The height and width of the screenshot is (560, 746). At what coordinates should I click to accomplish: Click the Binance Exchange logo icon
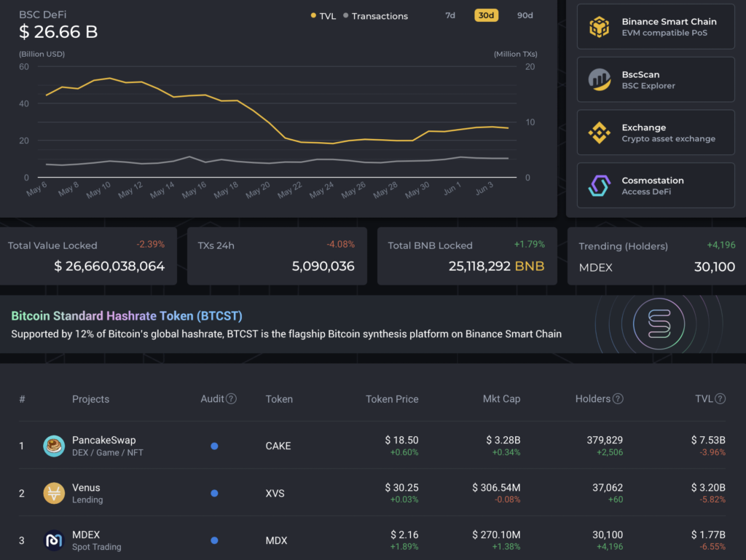(x=600, y=133)
